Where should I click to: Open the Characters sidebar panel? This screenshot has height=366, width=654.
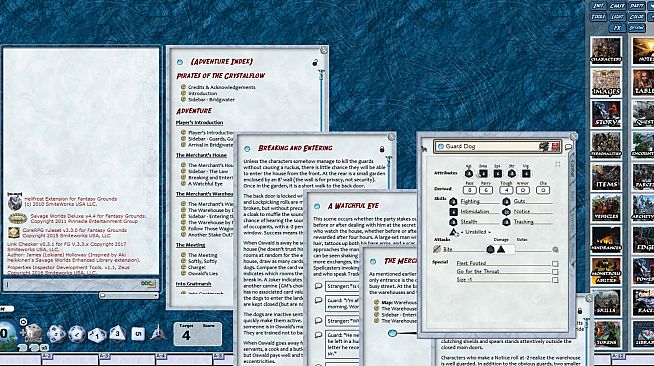(x=606, y=50)
